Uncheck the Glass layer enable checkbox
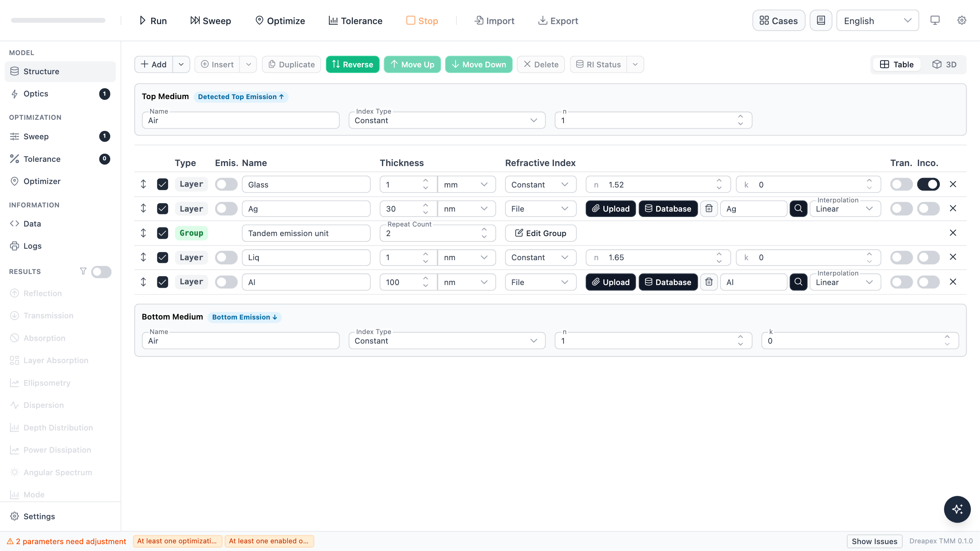The width and height of the screenshot is (980, 551). (x=162, y=184)
